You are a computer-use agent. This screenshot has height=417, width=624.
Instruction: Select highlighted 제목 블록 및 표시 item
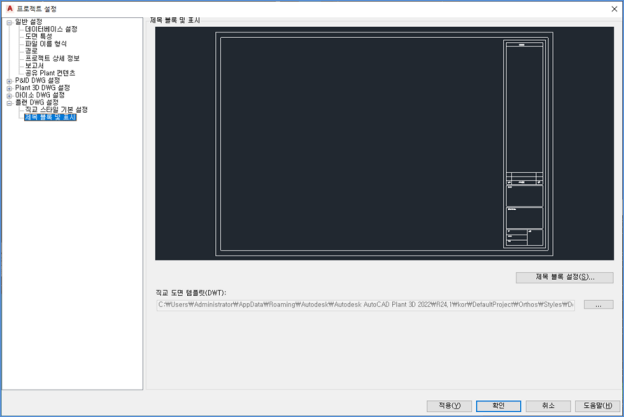tap(50, 117)
